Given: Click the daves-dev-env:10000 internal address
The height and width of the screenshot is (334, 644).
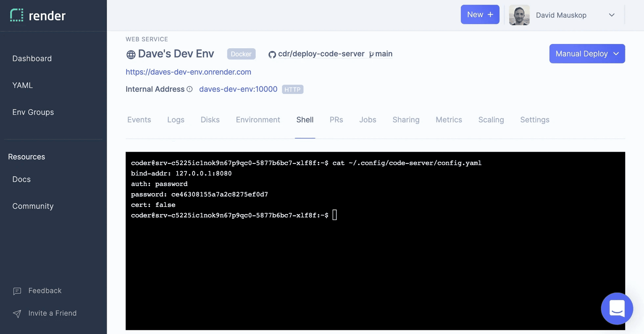Looking at the screenshot, I should click(238, 89).
